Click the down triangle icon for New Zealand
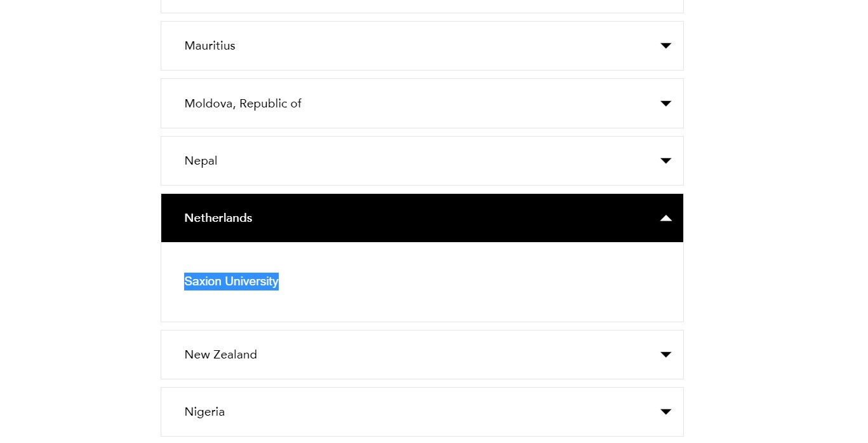 (665, 355)
